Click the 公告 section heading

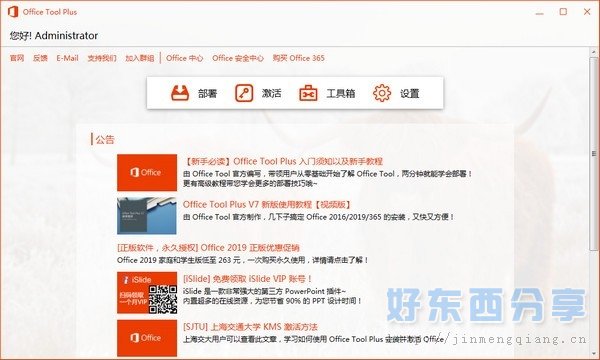pos(105,140)
